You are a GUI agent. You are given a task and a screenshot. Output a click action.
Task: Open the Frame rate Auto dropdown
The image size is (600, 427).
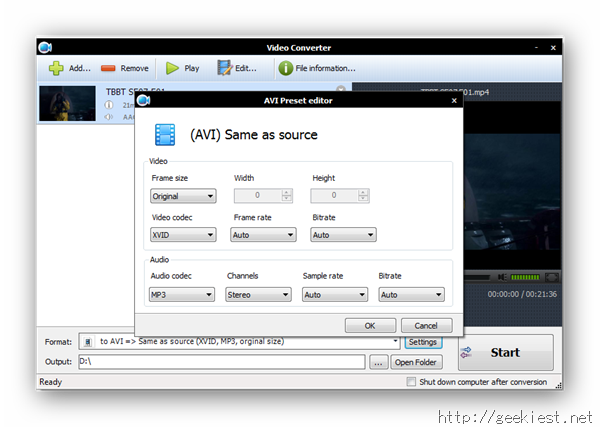(x=263, y=235)
